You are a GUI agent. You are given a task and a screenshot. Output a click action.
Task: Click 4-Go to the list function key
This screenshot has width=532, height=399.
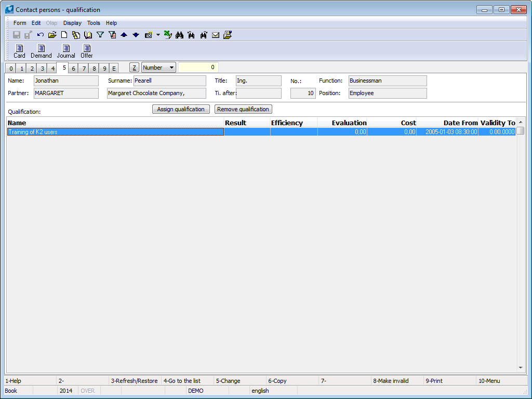pos(187,381)
